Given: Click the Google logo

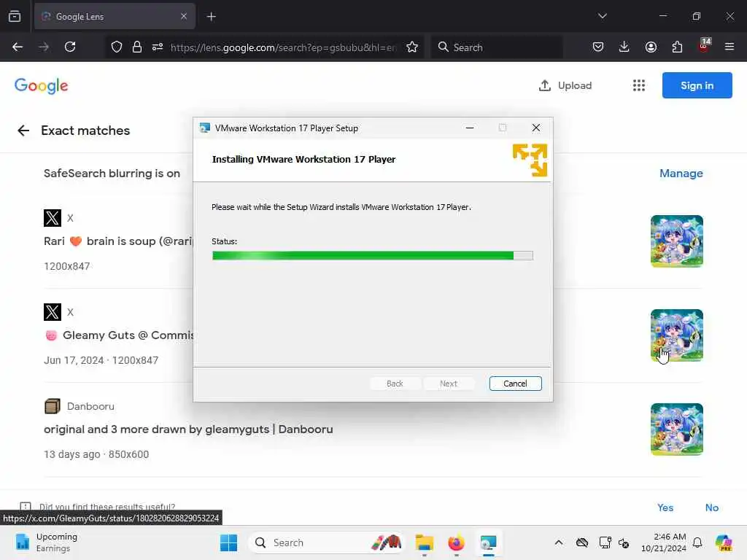Looking at the screenshot, I should coord(42,86).
